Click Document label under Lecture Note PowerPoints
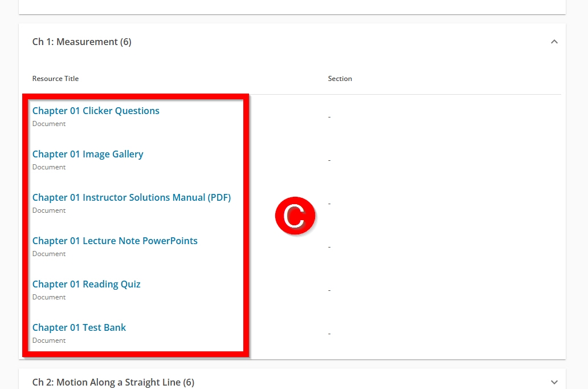This screenshot has width=588, height=389. point(49,254)
